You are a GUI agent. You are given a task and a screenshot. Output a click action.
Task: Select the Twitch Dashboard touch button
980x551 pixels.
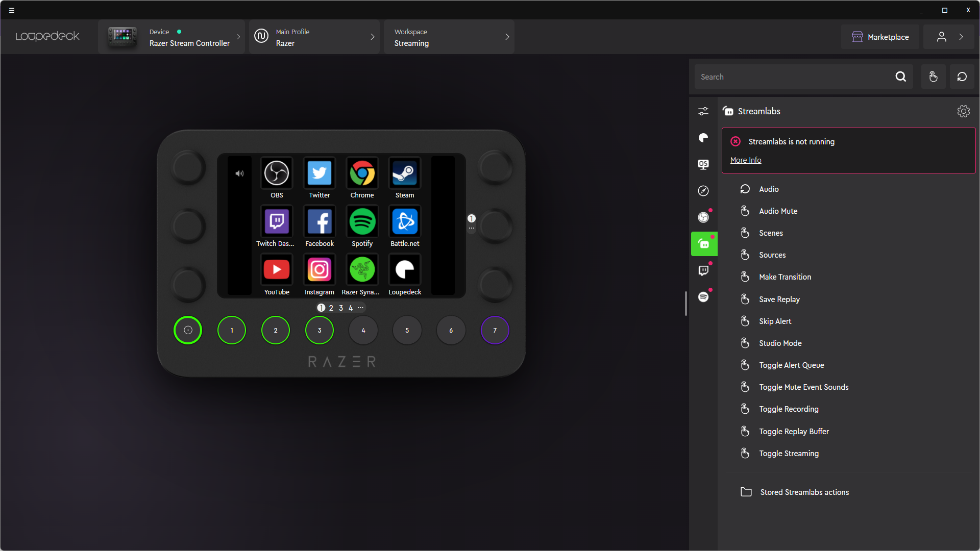pos(277,222)
